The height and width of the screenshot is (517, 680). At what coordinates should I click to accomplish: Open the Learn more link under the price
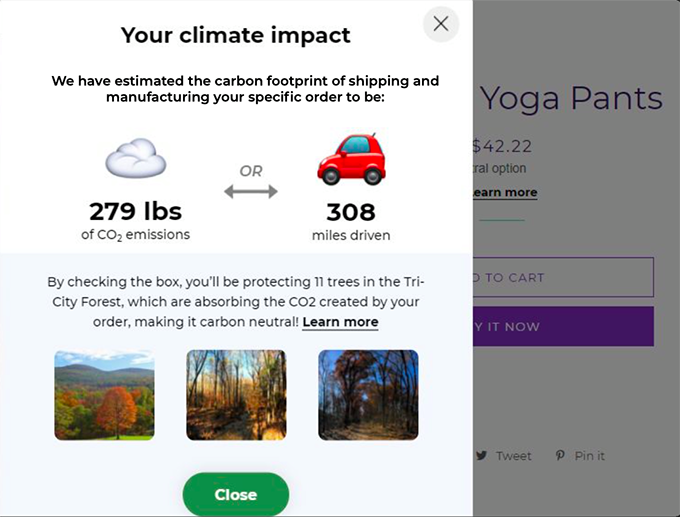[x=505, y=192]
